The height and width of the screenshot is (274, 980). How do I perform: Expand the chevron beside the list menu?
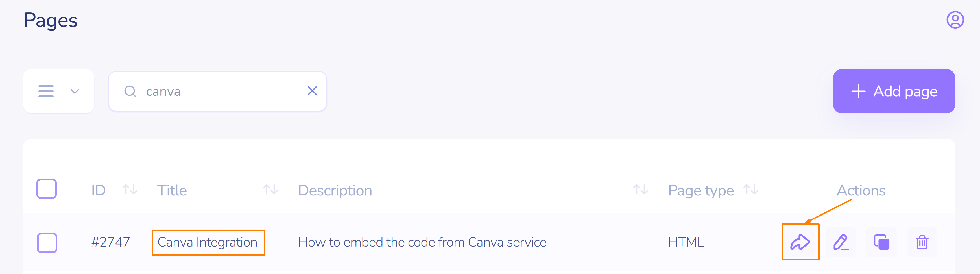coord(75,91)
